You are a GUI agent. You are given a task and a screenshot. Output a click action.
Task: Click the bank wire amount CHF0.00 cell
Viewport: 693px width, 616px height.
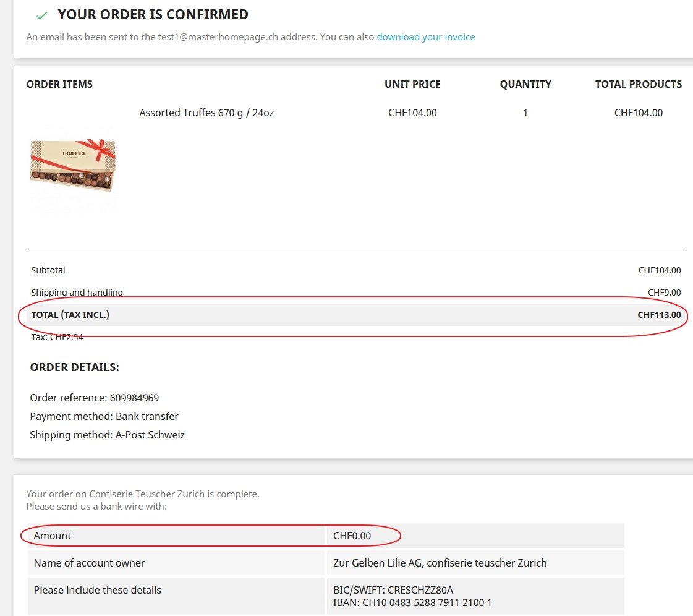click(x=352, y=536)
